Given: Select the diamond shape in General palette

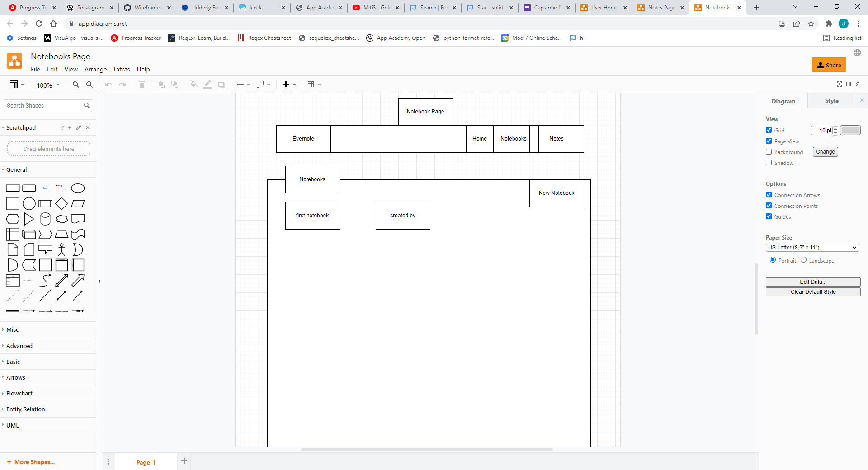Looking at the screenshot, I should [x=61, y=204].
